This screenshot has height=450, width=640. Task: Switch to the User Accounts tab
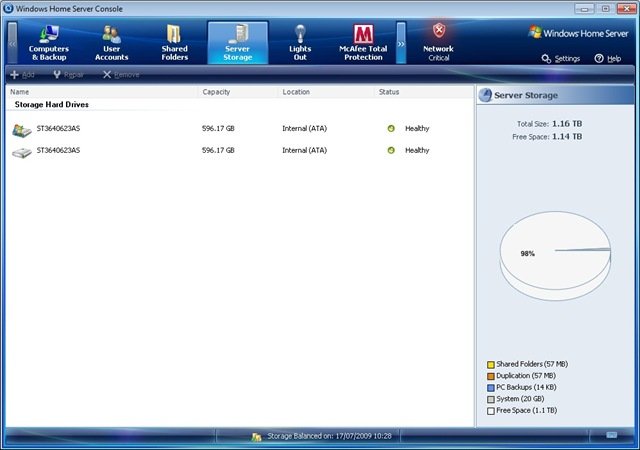click(111, 43)
